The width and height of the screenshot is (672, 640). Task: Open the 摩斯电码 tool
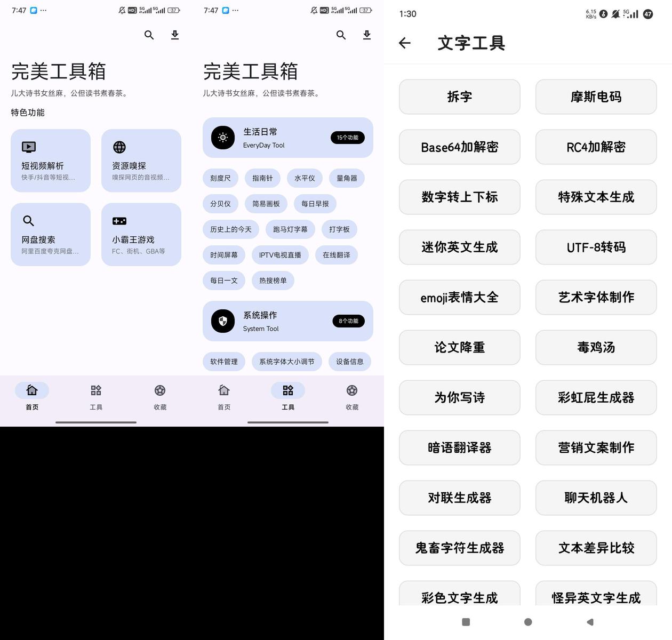tap(596, 97)
